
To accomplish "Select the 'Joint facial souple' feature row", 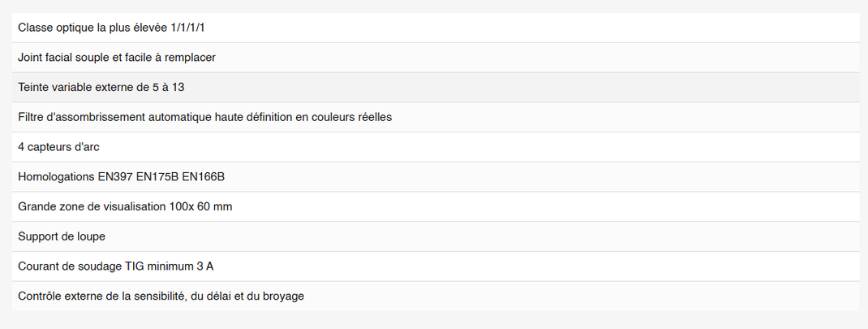I will pos(435,58).
